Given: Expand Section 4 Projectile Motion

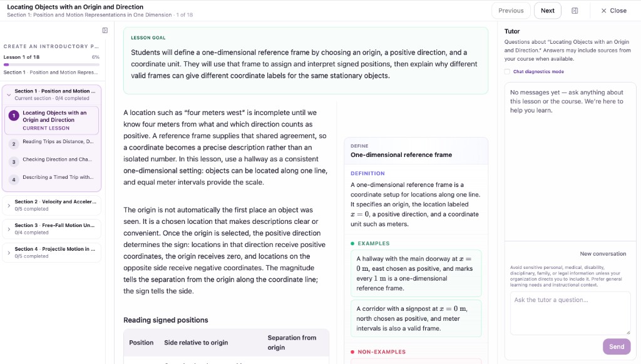Looking at the screenshot, I should click(51, 253).
